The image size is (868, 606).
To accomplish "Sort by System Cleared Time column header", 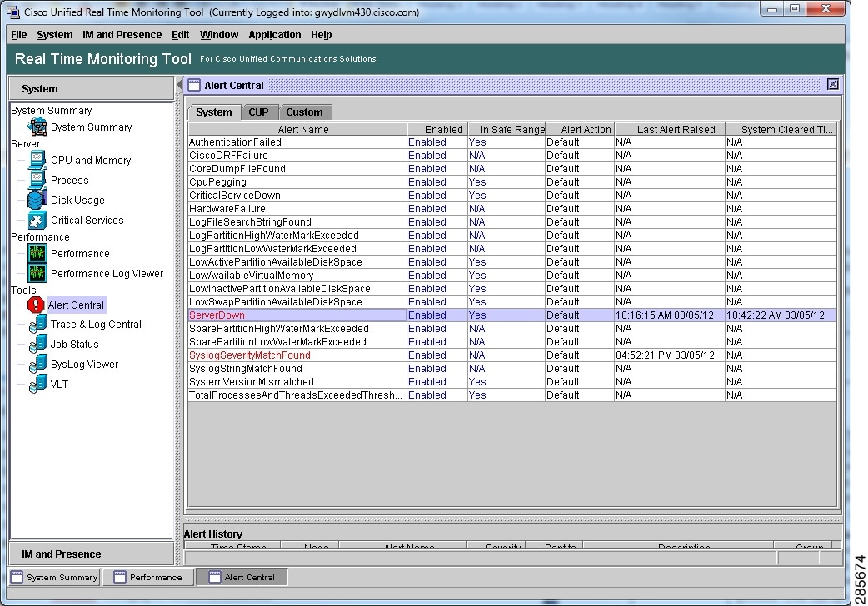I will coord(781,130).
